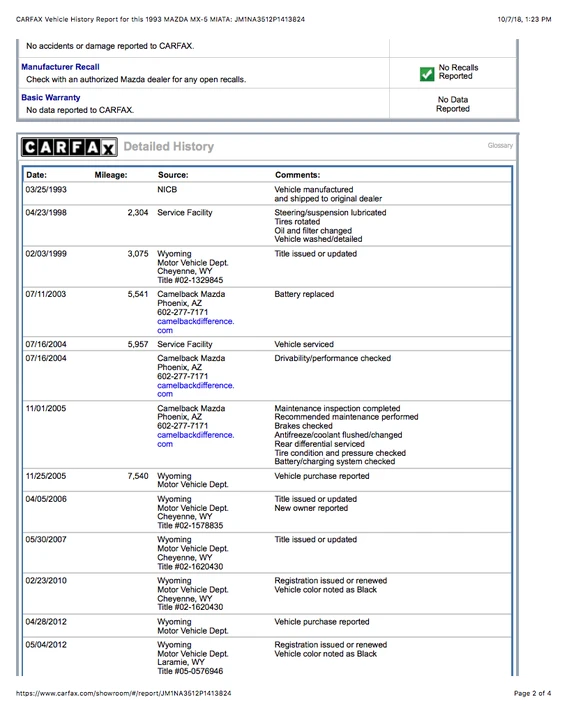Select the date 07/11/2003
The height and width of the screenshot is (720, 567).
click(x=46, y=294)
